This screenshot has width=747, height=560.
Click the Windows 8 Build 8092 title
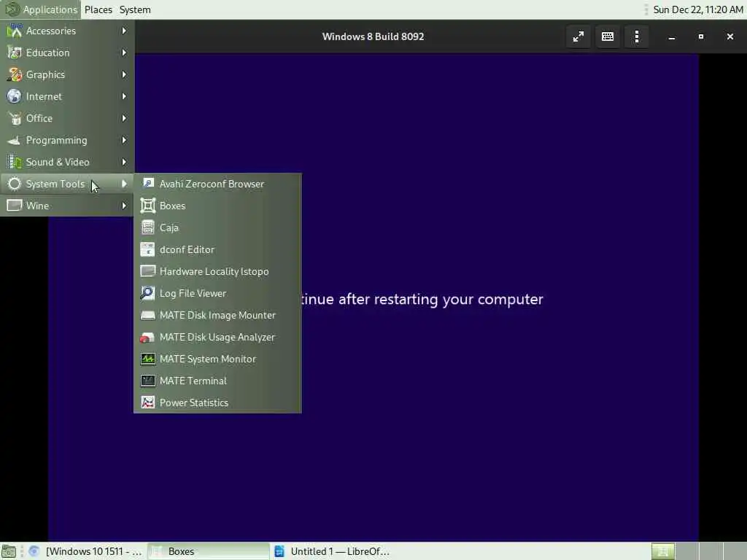pos(373,36)
